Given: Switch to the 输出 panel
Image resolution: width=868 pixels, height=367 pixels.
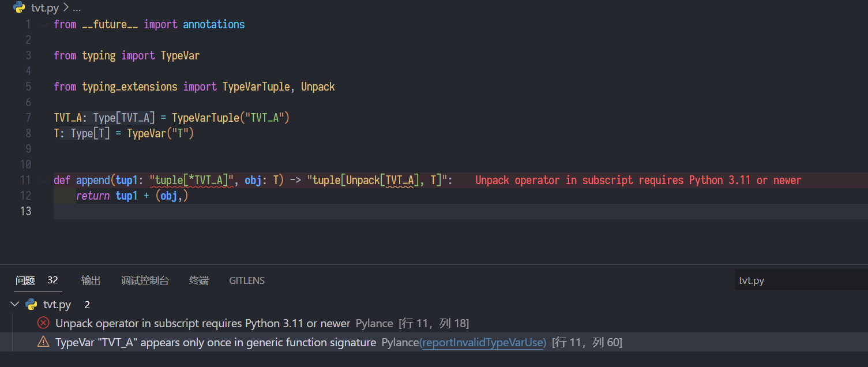Looking at the screenshot, I should tap(91, 280).
